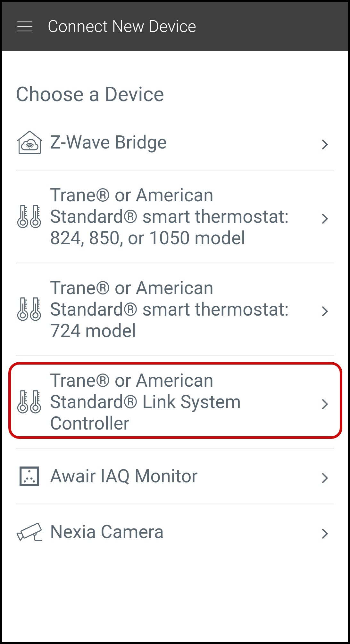The image size is (350, 644).
Task: Select Link System Controller device
Action: [x=145, y=402]
